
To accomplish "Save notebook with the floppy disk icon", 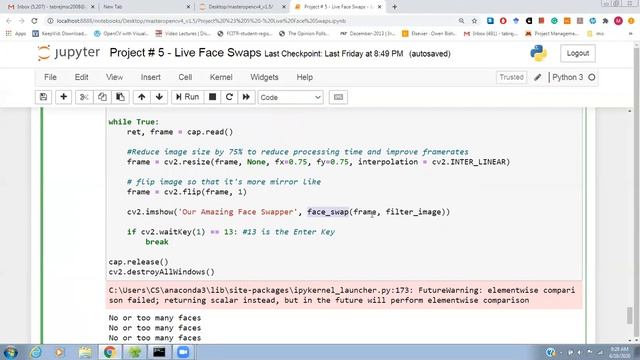I will [43, 97].
